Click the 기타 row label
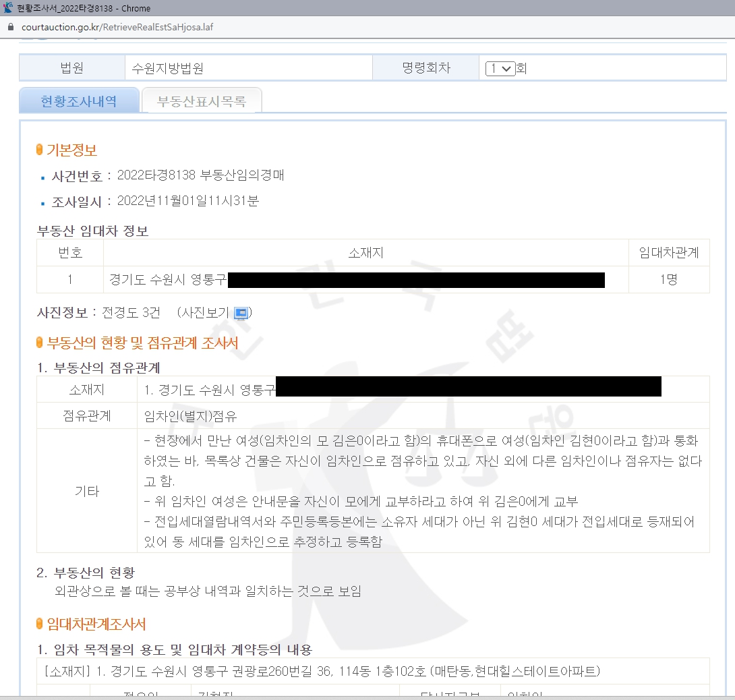Viewport: 735px width, 700px height. point(87,490)
